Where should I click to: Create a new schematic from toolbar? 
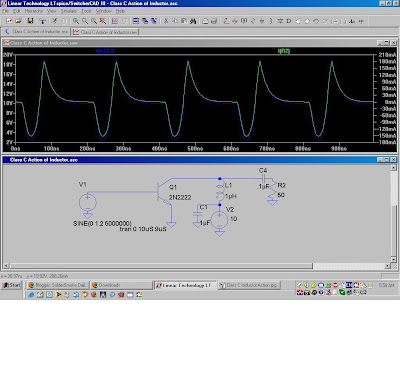tap(9, 21)
